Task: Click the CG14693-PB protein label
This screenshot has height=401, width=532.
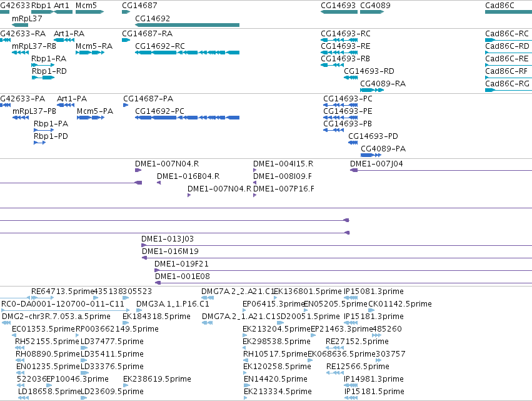Action: pos(348,124)
